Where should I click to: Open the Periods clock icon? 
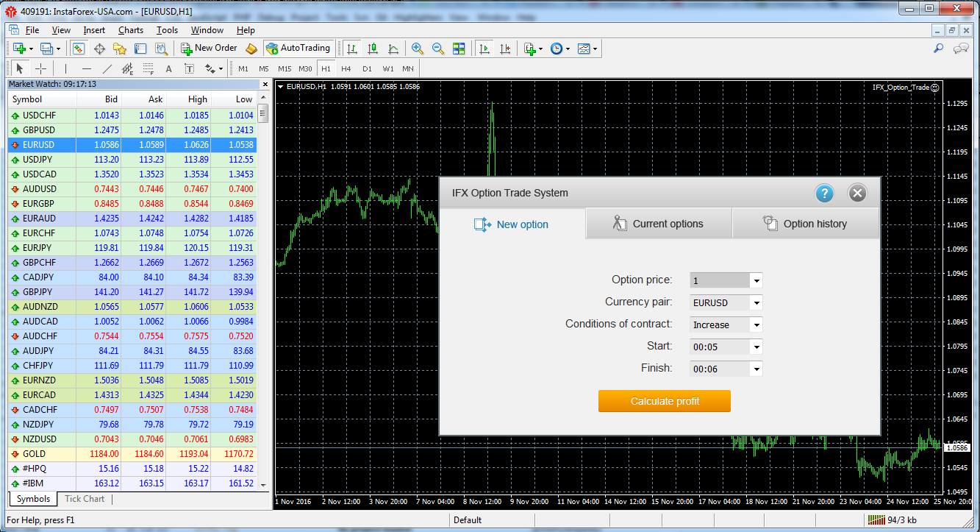(x=557, y=49)
